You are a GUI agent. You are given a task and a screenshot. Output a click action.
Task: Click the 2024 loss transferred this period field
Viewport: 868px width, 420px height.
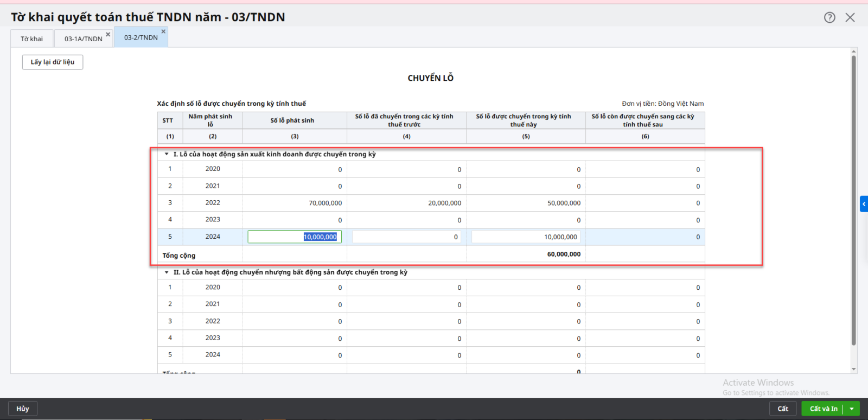(525, 237)
